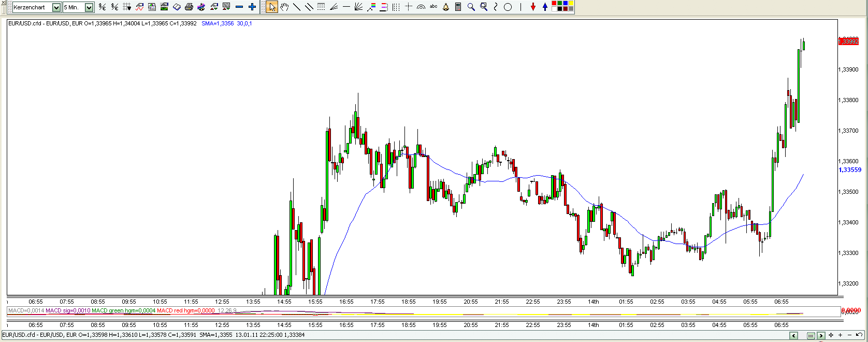868x342 pixels.
Task: Select the dotted vertical lines tool
Action: pyautogui.click(x=396, y=7)
